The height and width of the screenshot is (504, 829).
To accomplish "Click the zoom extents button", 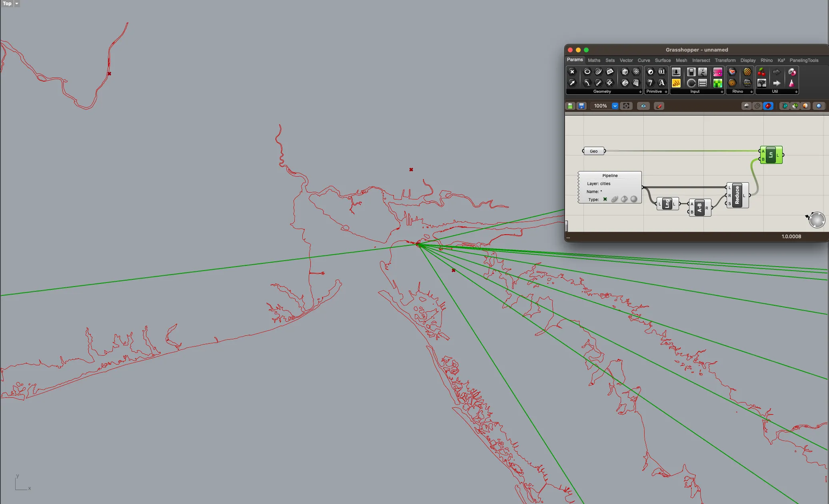I will [626, 106].
